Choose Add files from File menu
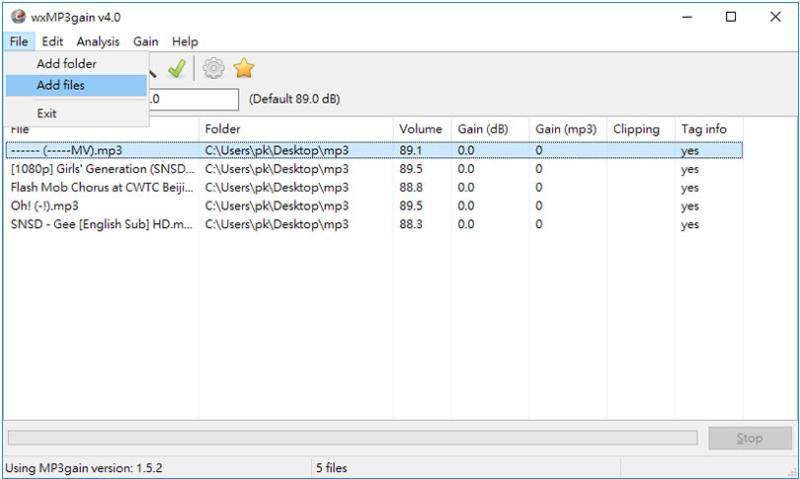This screenshot has height=479, width=800. (x=77, y=85)
